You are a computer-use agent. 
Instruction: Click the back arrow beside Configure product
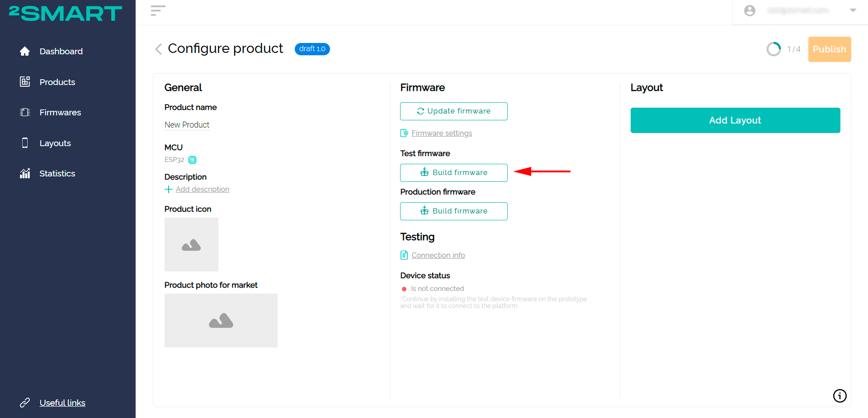pyautogui.click(x=158, y=49)
